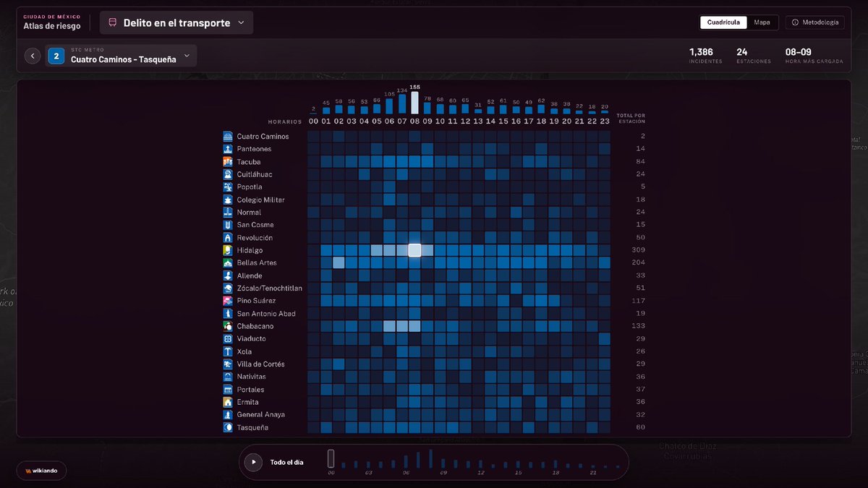The image size is (868, 488).
Task: Click the 06 hour header
Action: (389, 121)
